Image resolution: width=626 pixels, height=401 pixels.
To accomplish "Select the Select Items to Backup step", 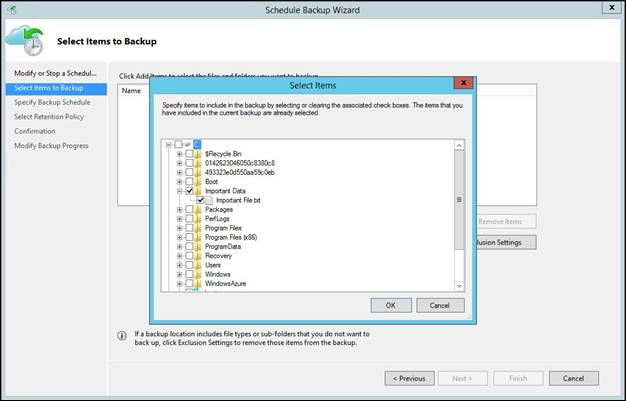I will pos(56,88).
